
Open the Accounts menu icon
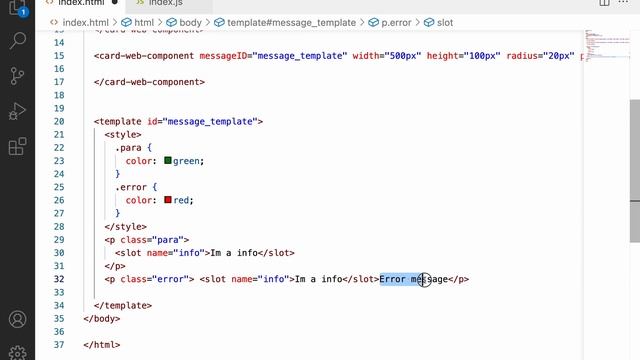coord(18,319)
